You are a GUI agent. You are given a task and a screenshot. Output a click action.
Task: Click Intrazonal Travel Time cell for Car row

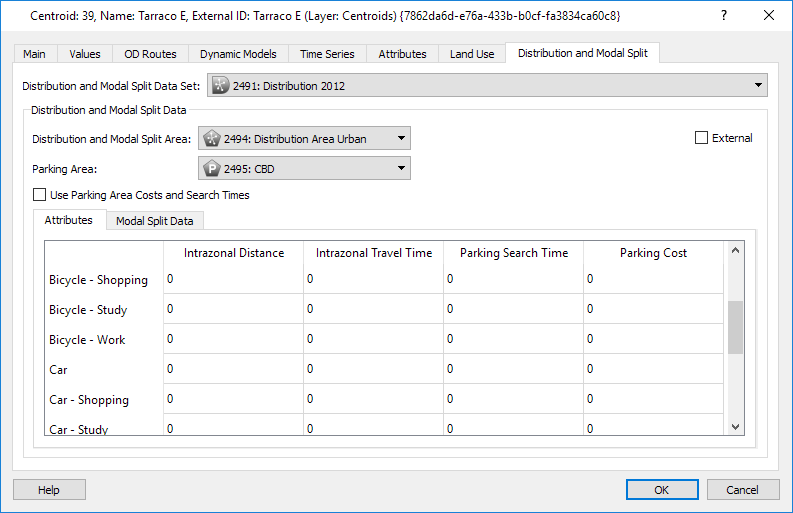click(374, 369)
